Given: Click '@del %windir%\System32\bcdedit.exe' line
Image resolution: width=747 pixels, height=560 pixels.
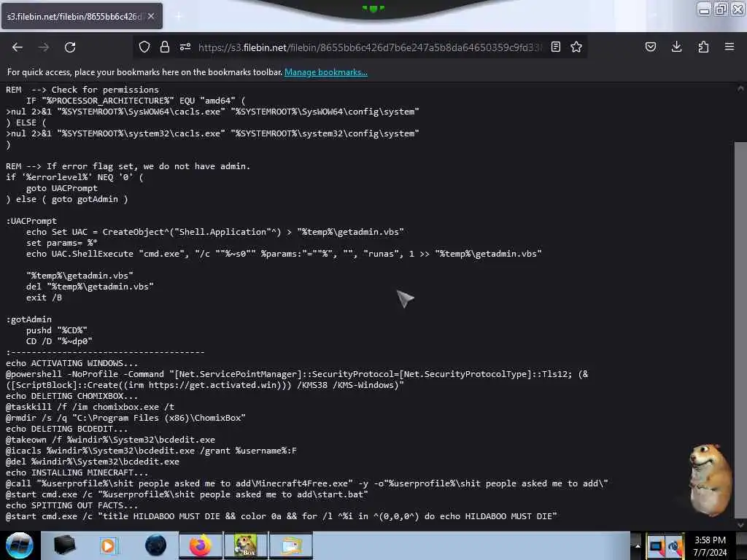Looking at the screenshot, I should (93, 462).
